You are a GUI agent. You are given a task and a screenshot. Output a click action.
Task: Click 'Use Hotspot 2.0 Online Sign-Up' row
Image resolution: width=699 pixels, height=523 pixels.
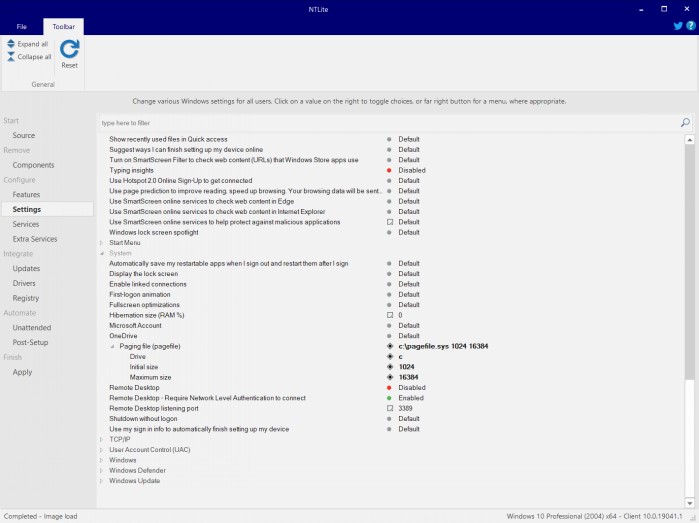pos(181,181)
